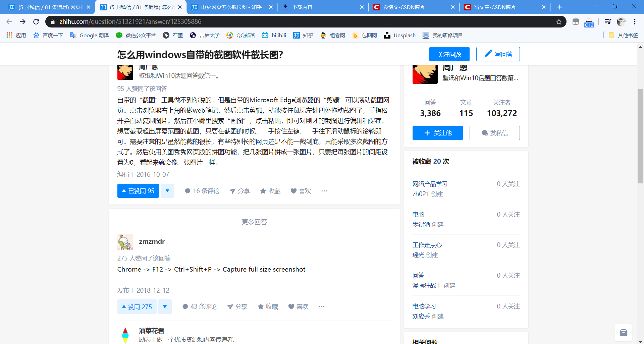This screenshot has width=644, height=344.
Task: Share the first answer via 分享
Action: (x=239, y=191)
